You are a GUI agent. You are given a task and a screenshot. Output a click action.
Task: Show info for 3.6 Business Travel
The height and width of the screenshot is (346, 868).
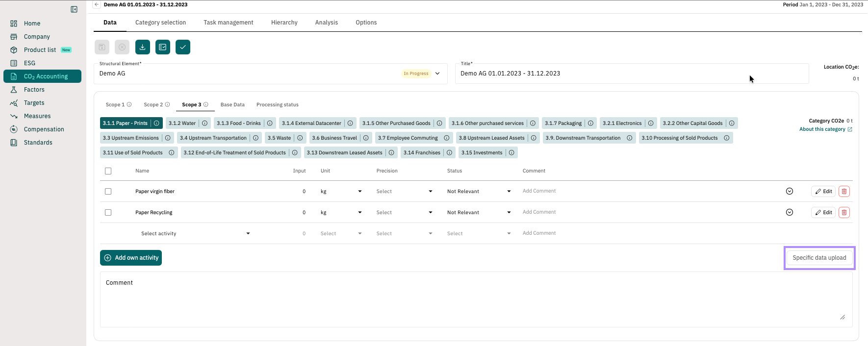coord(366,138)
